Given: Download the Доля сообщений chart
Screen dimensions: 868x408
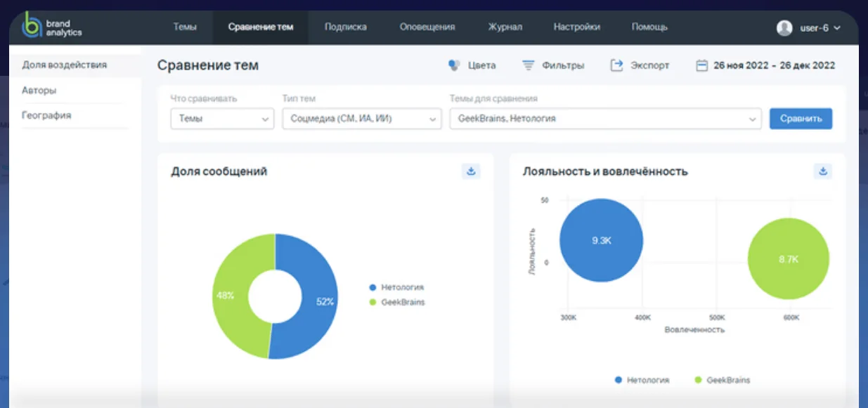Looking at the screenshot, I should tap(471, 171).
